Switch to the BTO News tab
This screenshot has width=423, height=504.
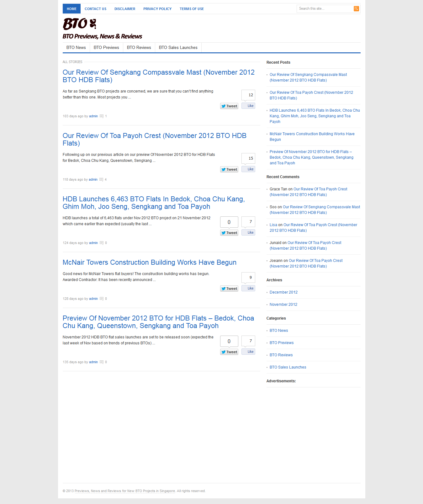[76, 48]
